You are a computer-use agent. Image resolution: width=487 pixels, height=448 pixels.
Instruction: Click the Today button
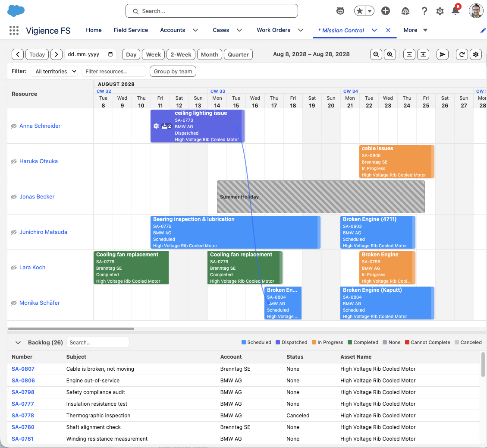37,54
